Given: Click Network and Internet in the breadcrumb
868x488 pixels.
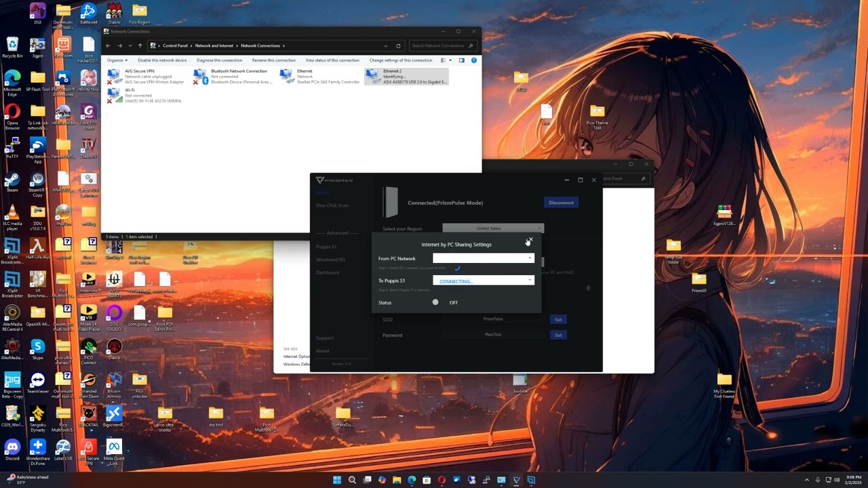Looking at the screenshot, I should (x=214, y=46).
